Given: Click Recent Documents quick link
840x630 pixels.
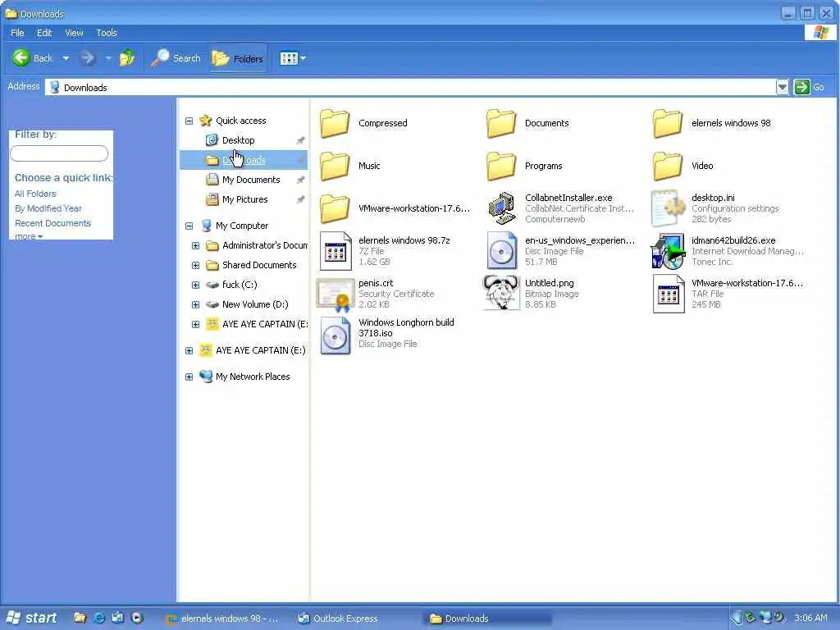Looking at the screenshot, I should tap(52, 223).
